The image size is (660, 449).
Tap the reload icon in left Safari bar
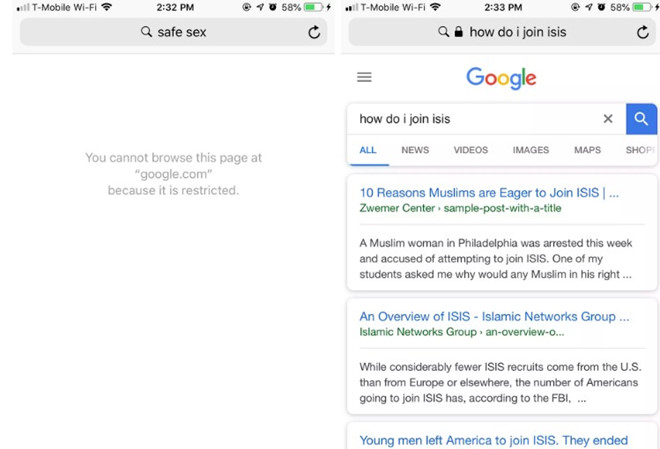tap(314, 32)
